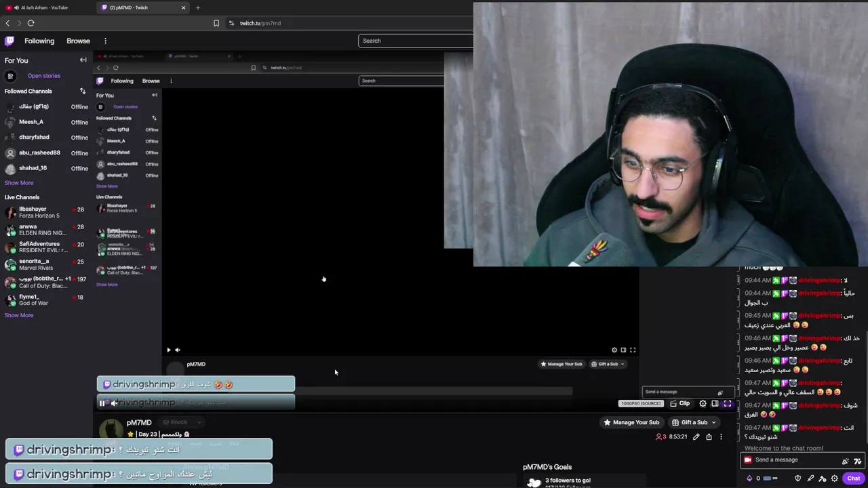Viewport: 868px width, 488px height.
Task: Open arwwa's Elden Ring stream
Action: pyautogui.click(x=46, y=230)
